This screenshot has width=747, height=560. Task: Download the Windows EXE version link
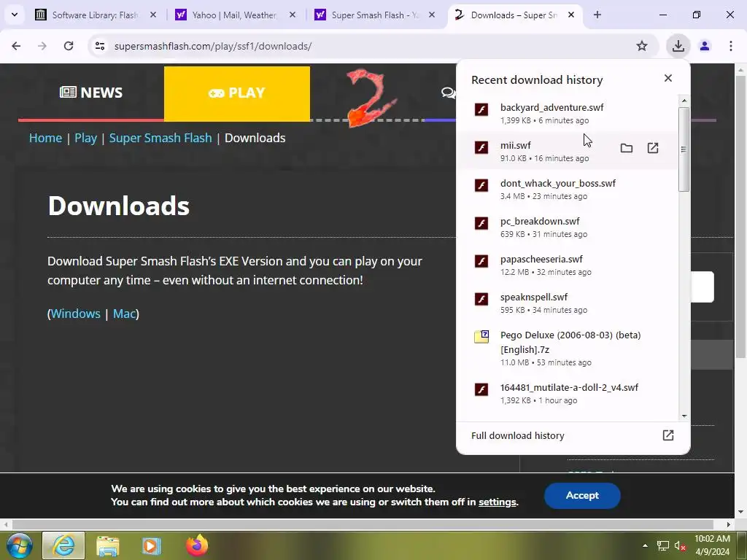click(75, 314)
